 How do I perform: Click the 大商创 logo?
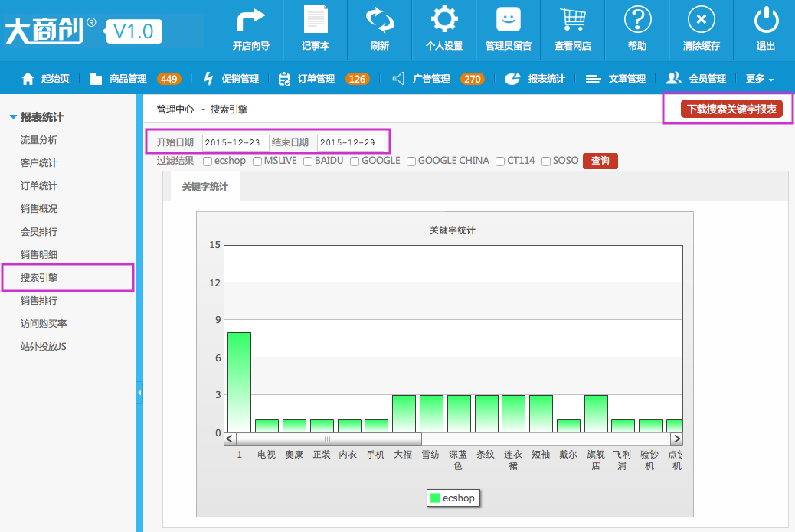[x=44, y=31]
